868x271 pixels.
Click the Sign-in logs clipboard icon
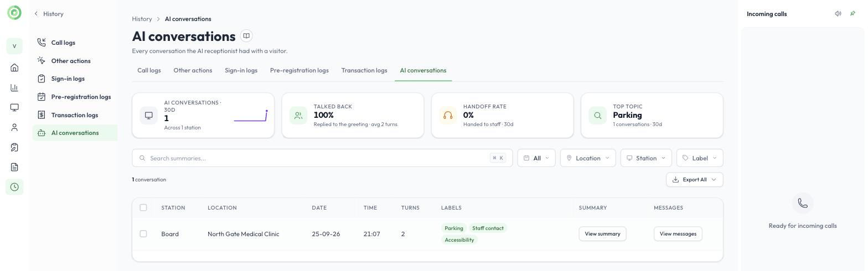coord(42,79)
